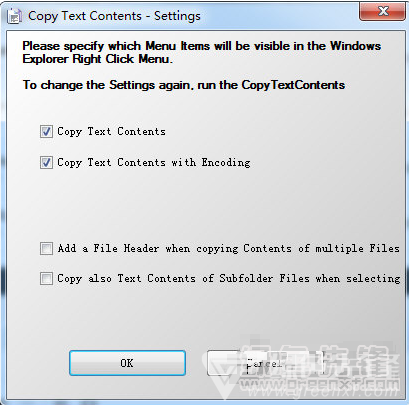
Task: Click the word 'CopyTextContents' in the instructions
Action: pyautogui.click(x=293, y=85)
